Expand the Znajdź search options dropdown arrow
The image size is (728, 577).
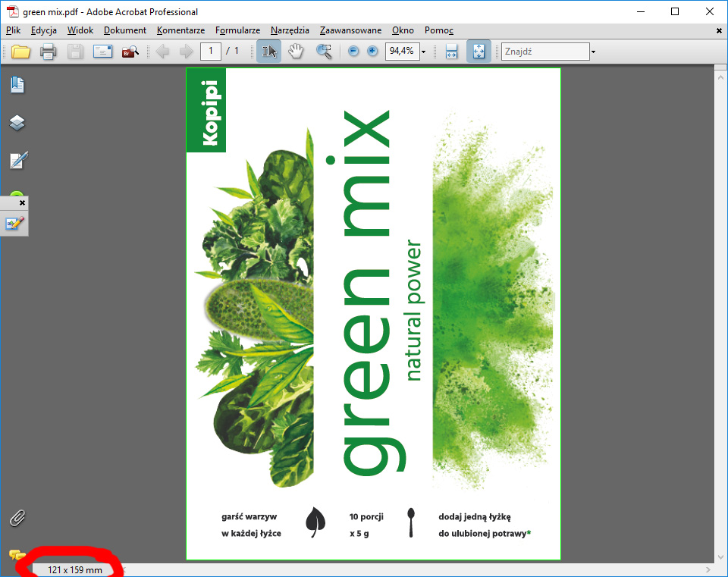click(593, 52)
